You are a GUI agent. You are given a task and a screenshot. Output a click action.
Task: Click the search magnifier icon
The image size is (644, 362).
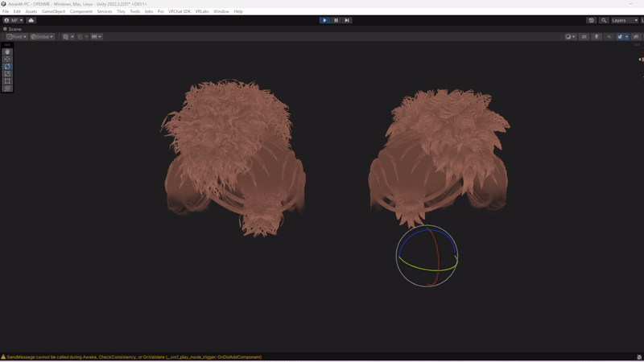pos(604,20)
